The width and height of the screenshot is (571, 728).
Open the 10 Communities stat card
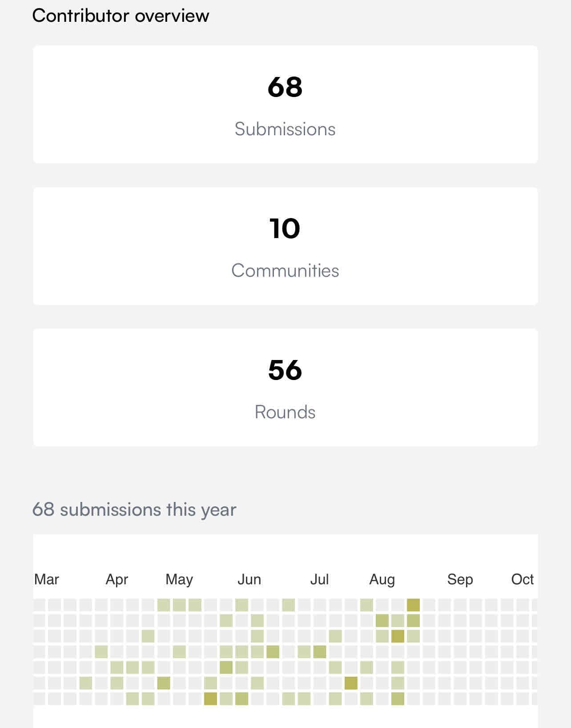click(x=285, y=246)
